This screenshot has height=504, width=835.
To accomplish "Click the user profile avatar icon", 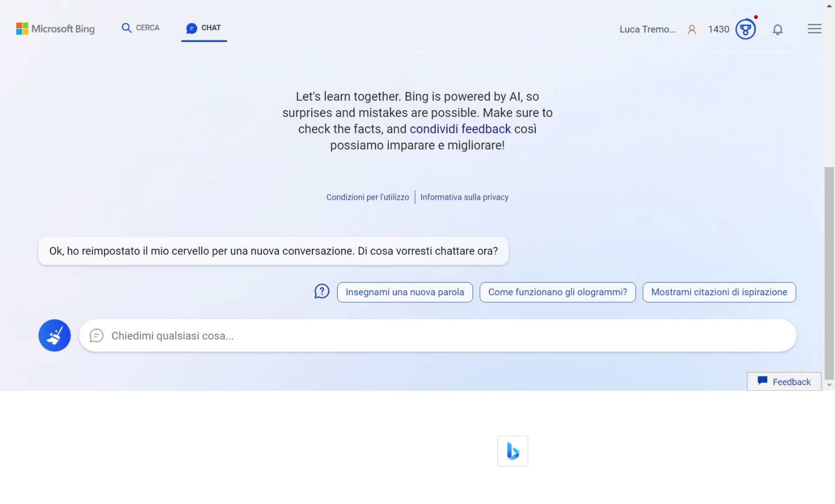I will (x=692, y=30).
